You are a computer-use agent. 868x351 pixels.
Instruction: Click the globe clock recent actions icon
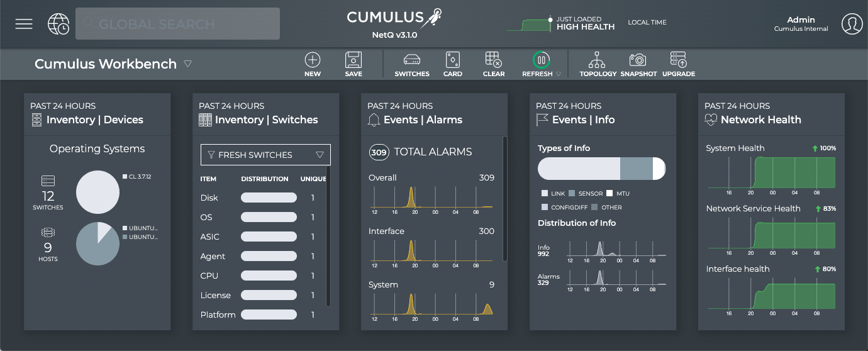pyautogui.click(x=58, y=24)
